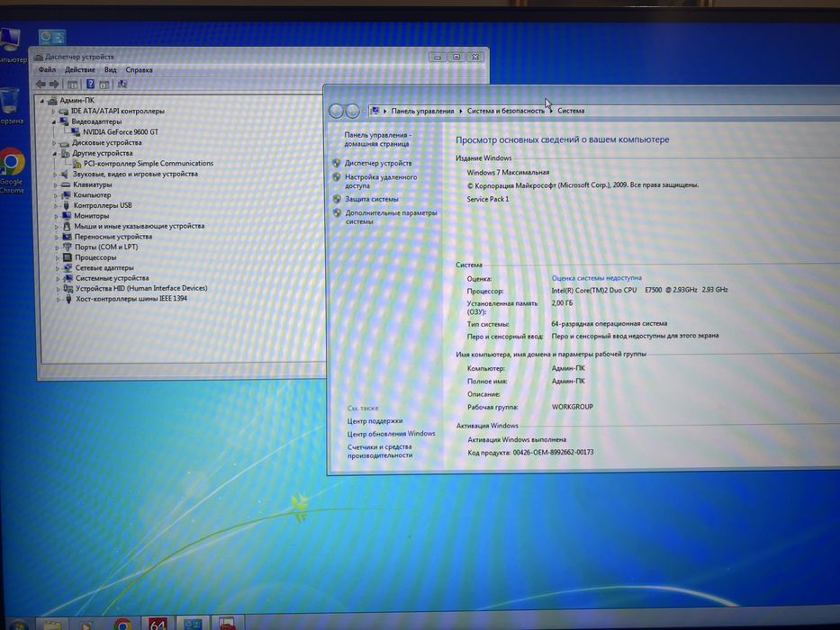Click Chrome icon on the taskbar
The image size is (840, 630).
pyautogui.click(x=122, y=625)
